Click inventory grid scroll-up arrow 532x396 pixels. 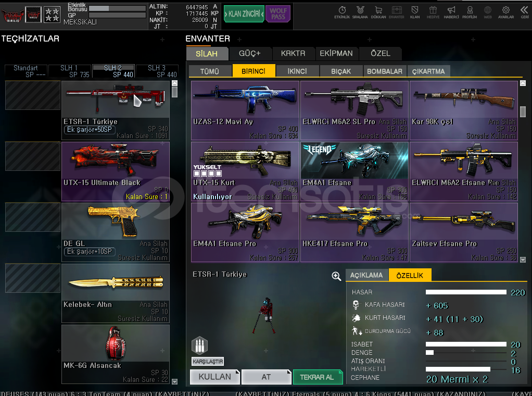[x=523, y=83]
